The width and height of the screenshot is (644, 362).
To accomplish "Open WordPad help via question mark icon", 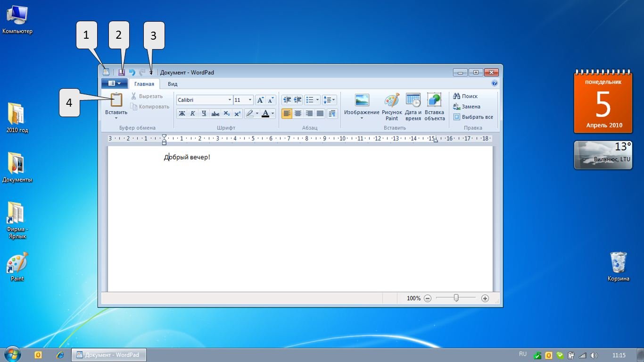I will point(494,84).
